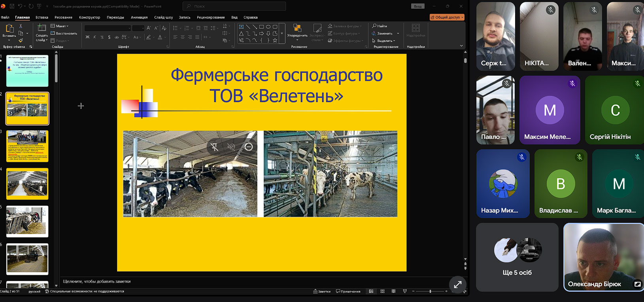Click the Cut scissors icon
This screenshot has height=302, width=644.
(21, 26)
